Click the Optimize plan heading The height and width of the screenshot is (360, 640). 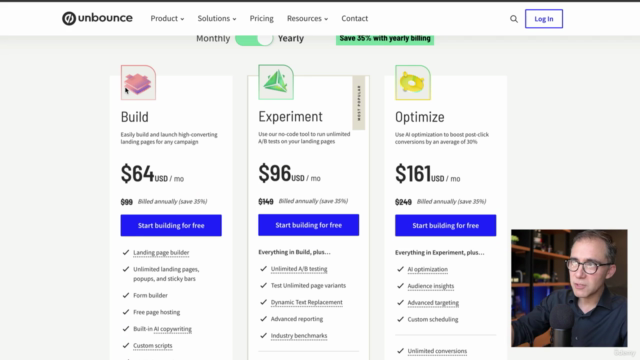(420, 117)
